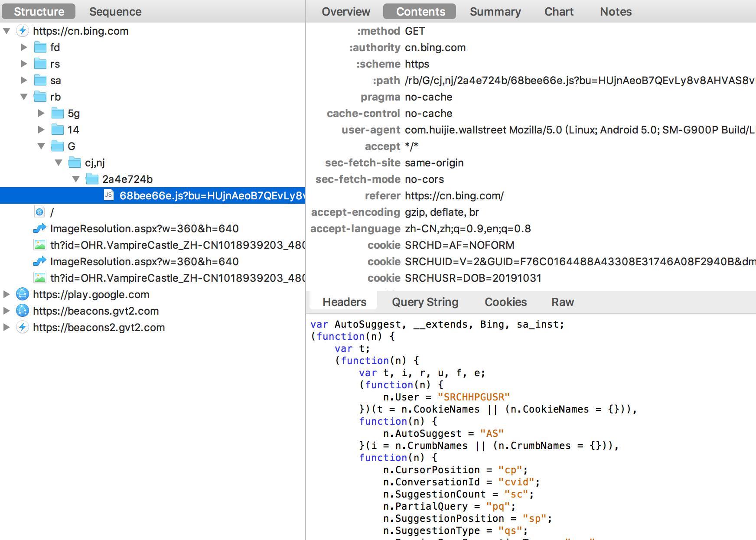Click the first ImageResolution.aspx redirect arrow icon
The height and width of the screenshot is (540, 756).
pyautogui.click(x=40, y=228)
